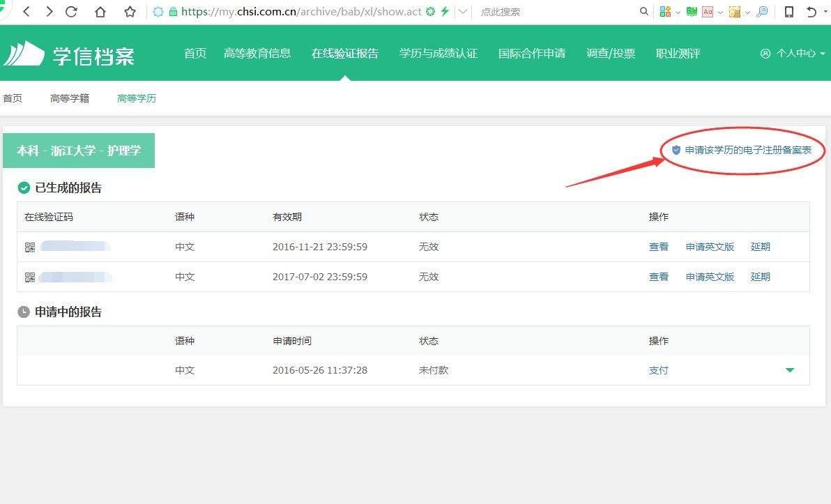This screenshot has height=504, width=831.
Task: Click the 支付 link to pay
Action: coord(658,370)
